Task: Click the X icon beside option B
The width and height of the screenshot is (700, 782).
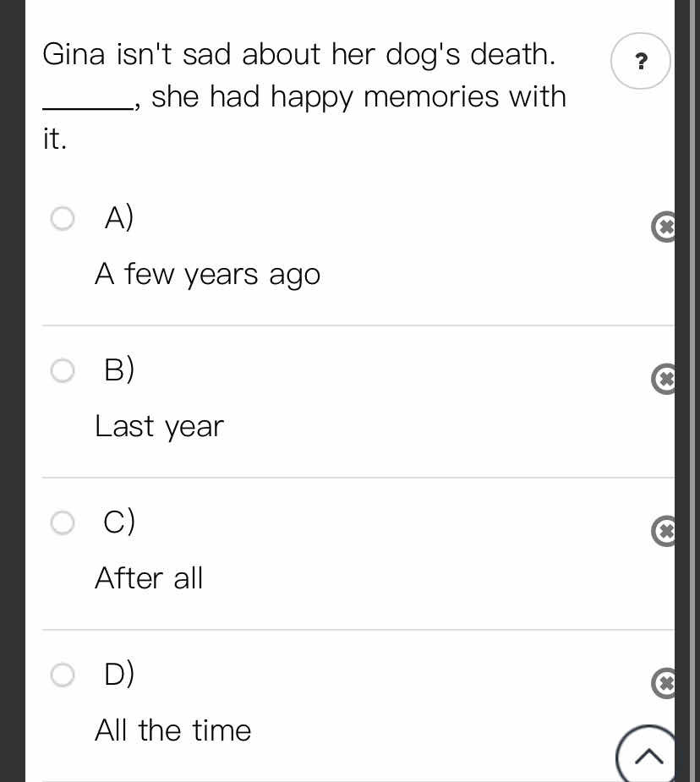Action: coord(664,379)
